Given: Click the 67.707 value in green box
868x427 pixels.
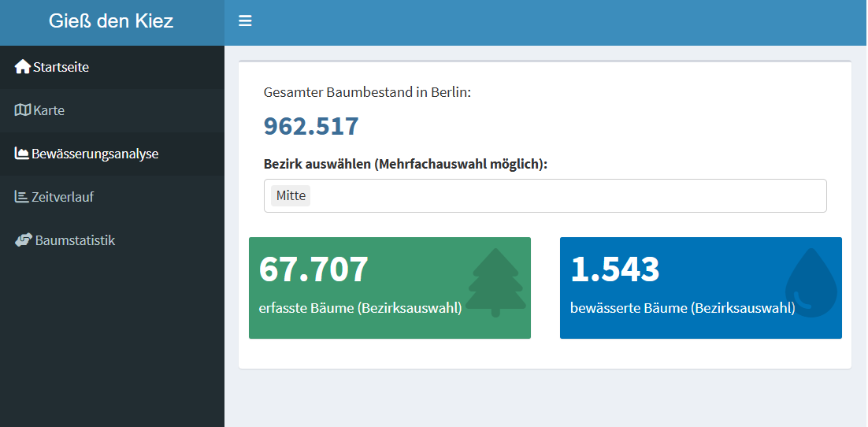Looking at the screenshot, I should 313,269.
